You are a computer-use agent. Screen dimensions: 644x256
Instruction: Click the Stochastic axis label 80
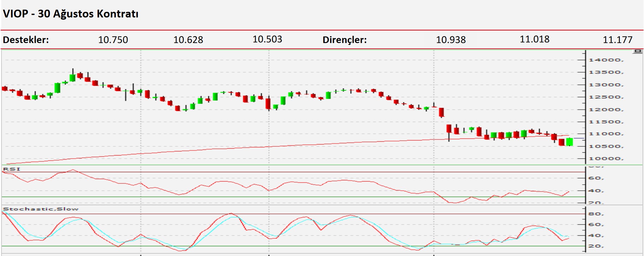596,214
